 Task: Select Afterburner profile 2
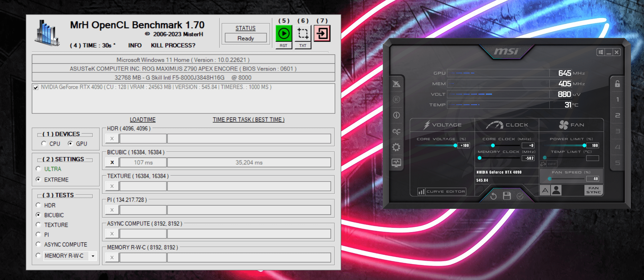click(x=617, y=115)
